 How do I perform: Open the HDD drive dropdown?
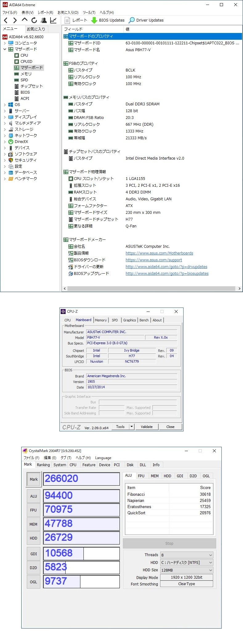click(187, 563)
